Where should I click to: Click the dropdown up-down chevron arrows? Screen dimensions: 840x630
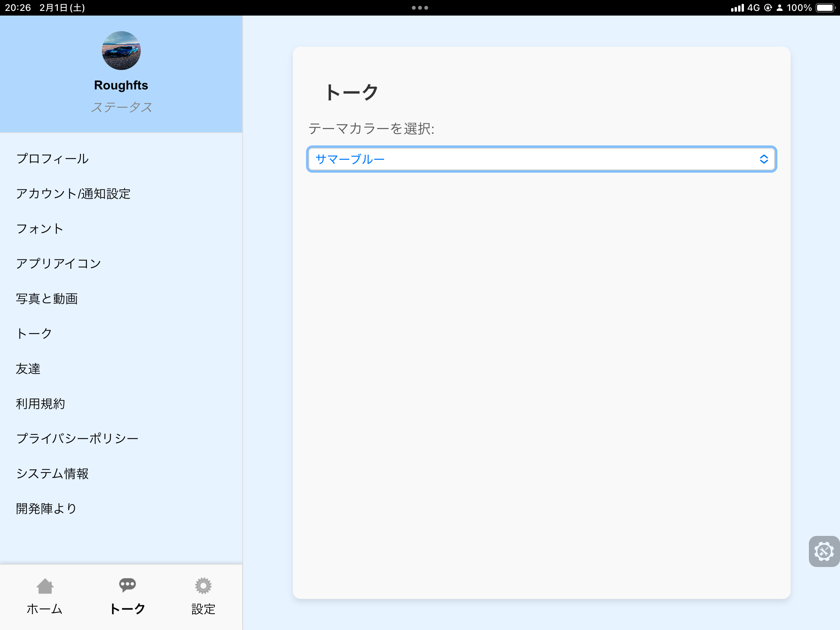(764, 159)
